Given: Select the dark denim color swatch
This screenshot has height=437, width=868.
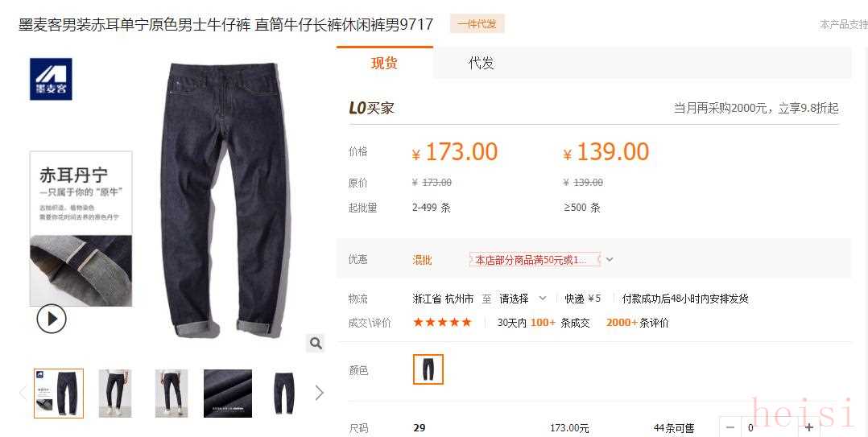Looking at the screenshot, I should tap(428, 369).
